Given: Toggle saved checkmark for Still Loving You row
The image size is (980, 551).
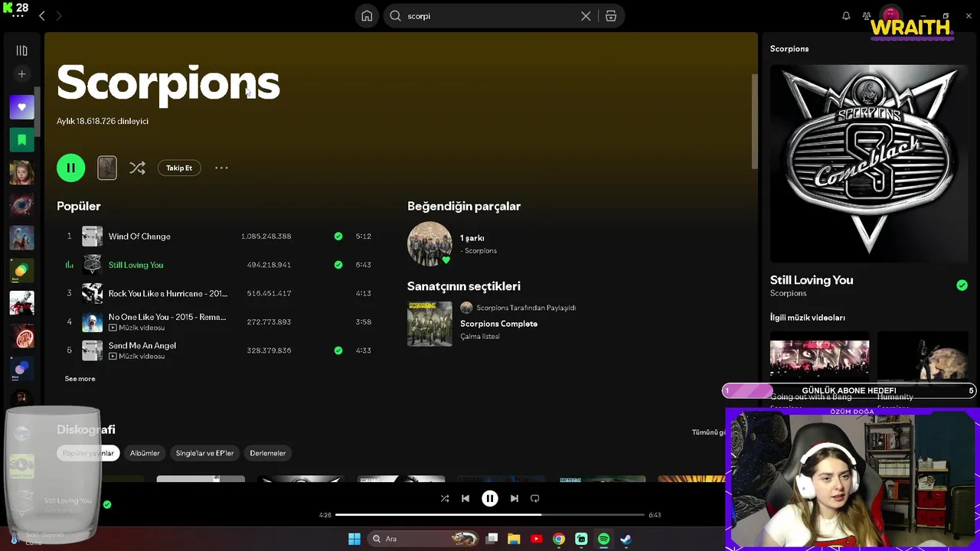Looking at the screenshot, I should point(338,265).
